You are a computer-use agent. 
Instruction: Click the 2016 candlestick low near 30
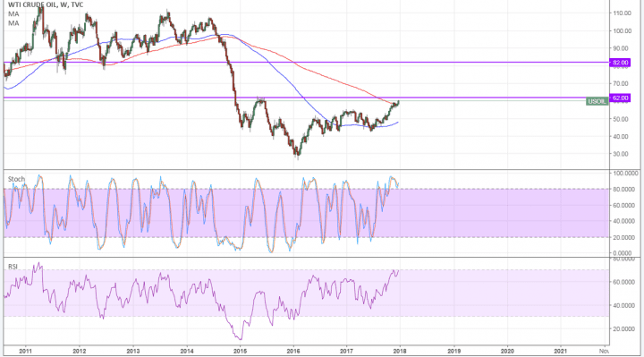[298, 157]
